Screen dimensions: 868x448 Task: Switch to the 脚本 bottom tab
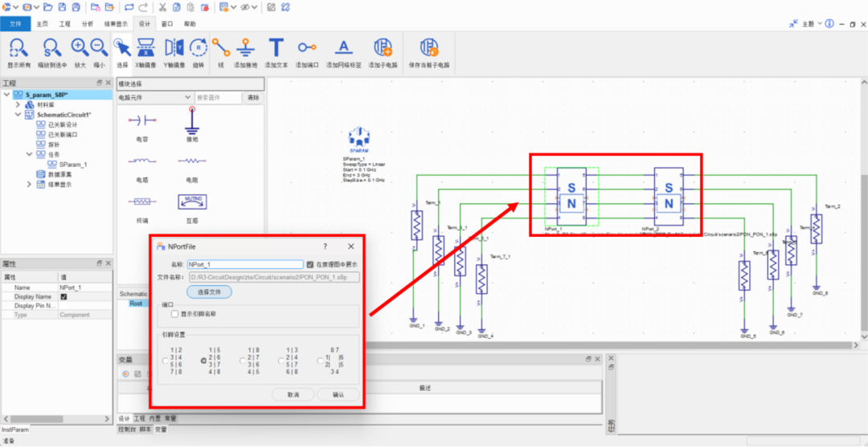145,430
